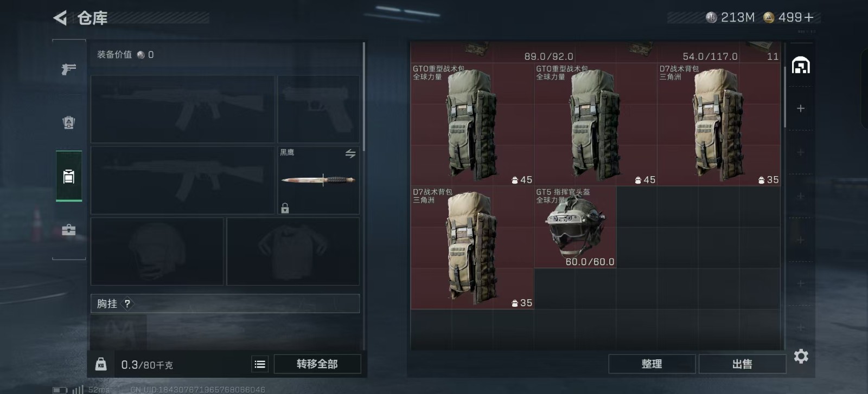The image size is (868, 394).
Task: Go back using the warehouse arrow
Action: [x=60, y=18]
